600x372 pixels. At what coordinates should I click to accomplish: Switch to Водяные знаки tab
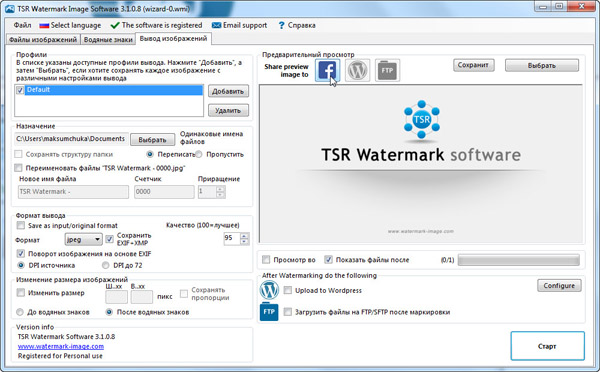108,39
